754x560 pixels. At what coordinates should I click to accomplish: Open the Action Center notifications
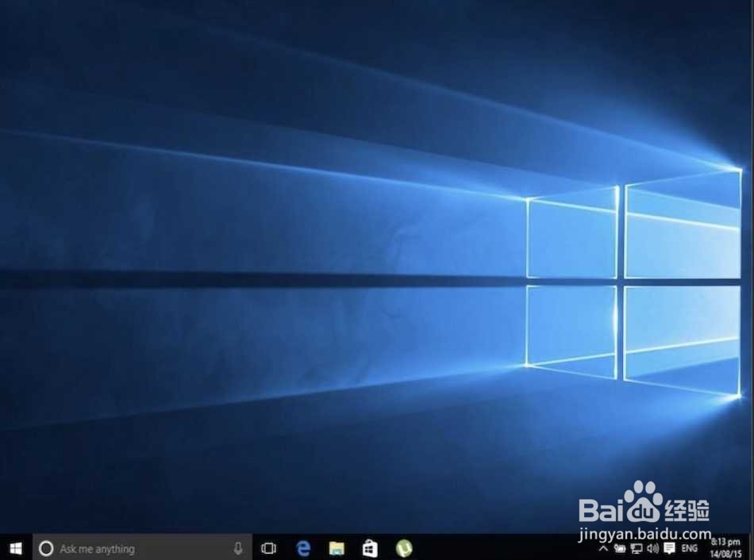[669, 548]
